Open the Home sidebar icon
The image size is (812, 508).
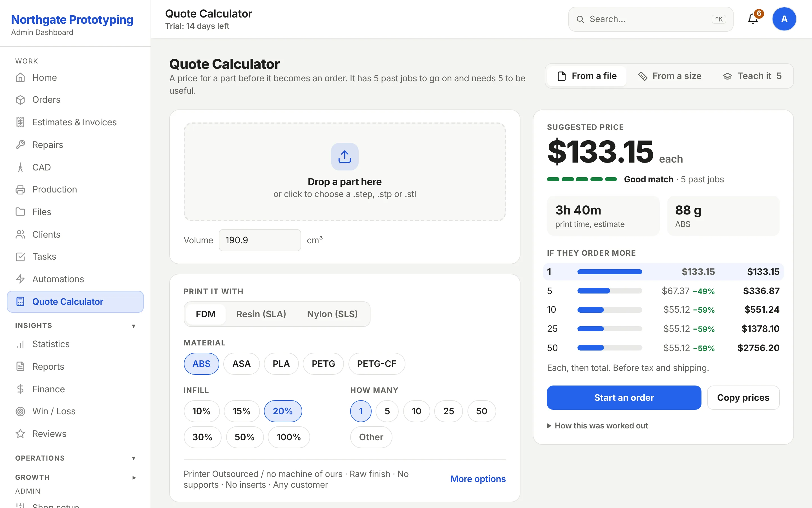[21, 78]
